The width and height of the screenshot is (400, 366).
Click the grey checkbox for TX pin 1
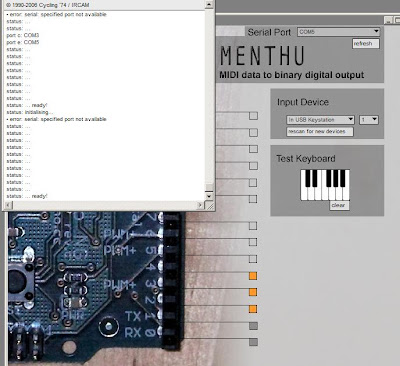tap(253, 326)
